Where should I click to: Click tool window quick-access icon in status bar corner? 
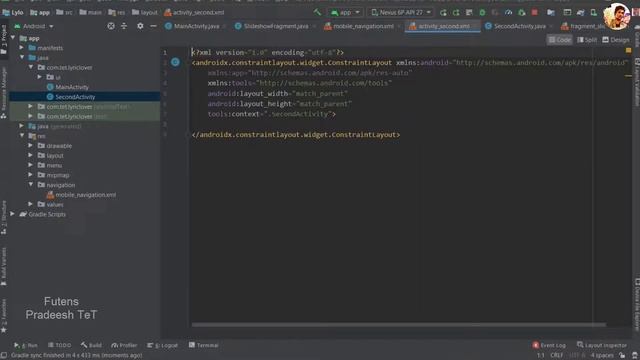[x=4, y=356]
